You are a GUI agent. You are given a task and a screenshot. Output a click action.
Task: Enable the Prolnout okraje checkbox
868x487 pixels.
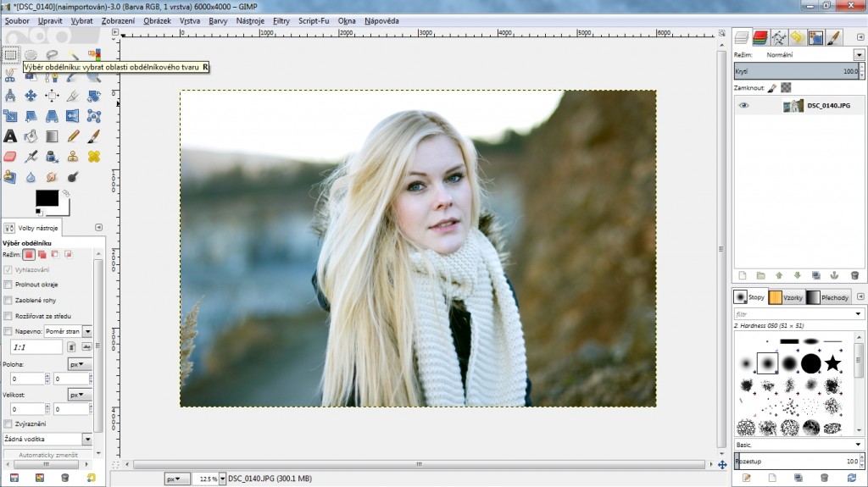click(x=8, y=285)
